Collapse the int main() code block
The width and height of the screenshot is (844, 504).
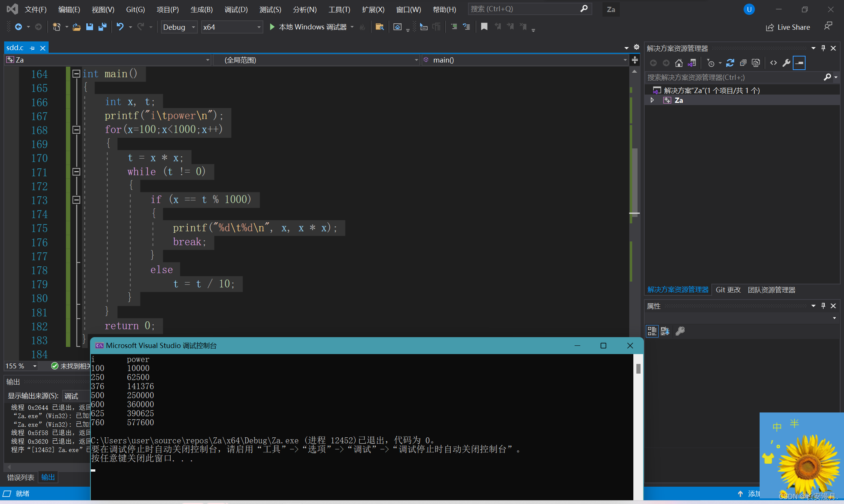(76, 74)
